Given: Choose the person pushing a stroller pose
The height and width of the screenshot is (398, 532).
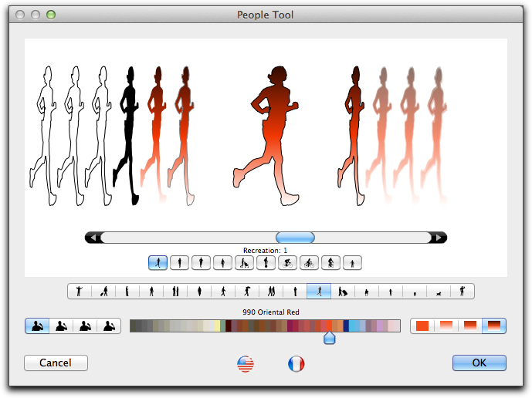Looking at the screenshot, I should tap(244, 263).
